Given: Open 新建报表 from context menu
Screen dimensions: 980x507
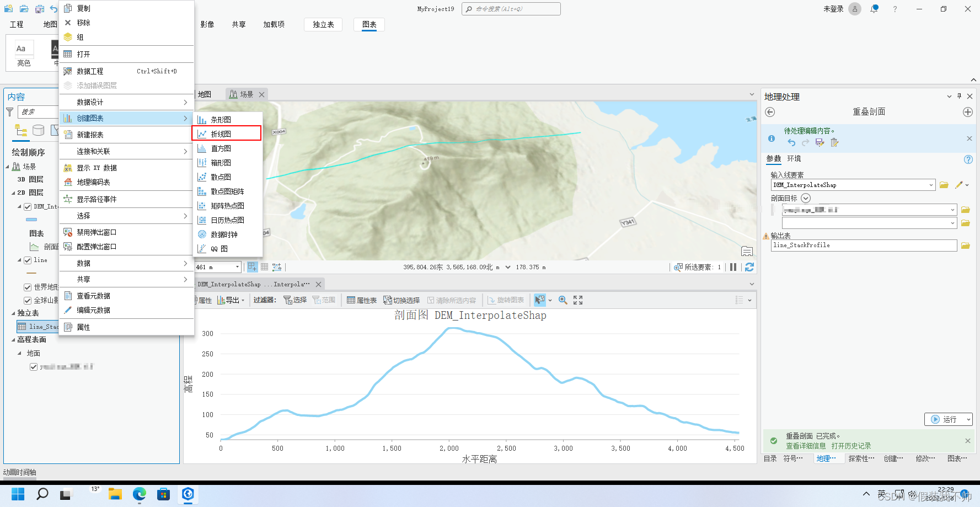Looking at the screenshot, I should pos(126,135).
